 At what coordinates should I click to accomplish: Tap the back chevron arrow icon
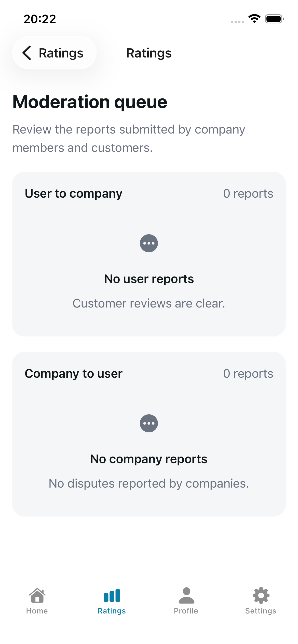click(27, 53)
